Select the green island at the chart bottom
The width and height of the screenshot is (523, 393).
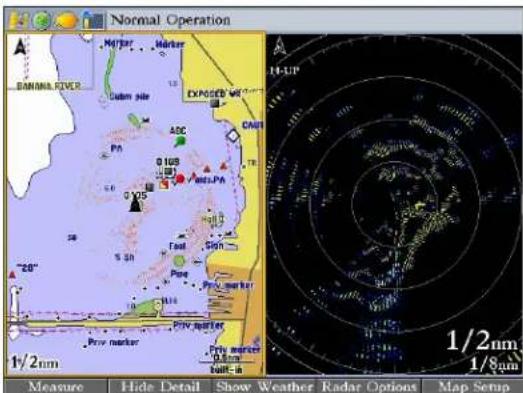(x=147, y=308)
